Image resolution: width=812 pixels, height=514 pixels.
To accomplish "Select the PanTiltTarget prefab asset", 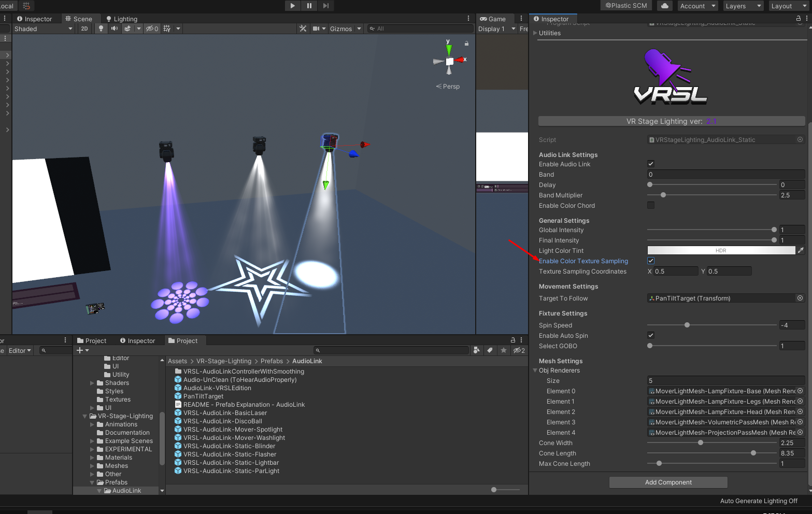I will (x=203, y=396).
